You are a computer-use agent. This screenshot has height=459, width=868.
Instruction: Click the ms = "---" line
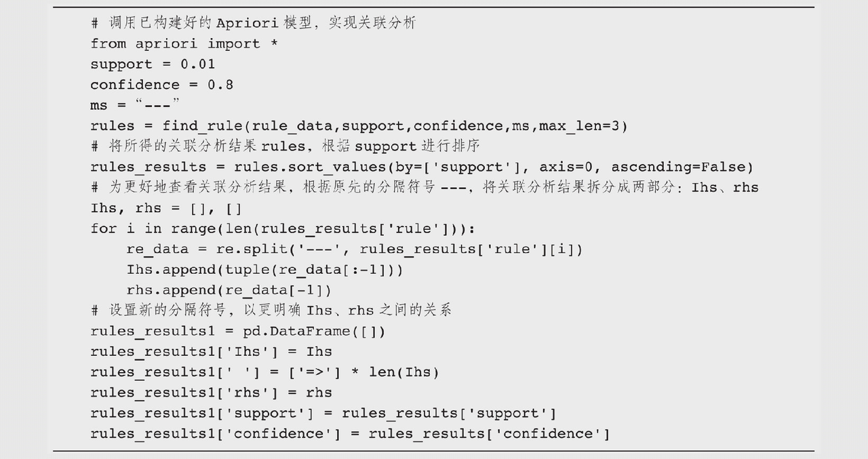pyautogui.click(x=135, y=105)
